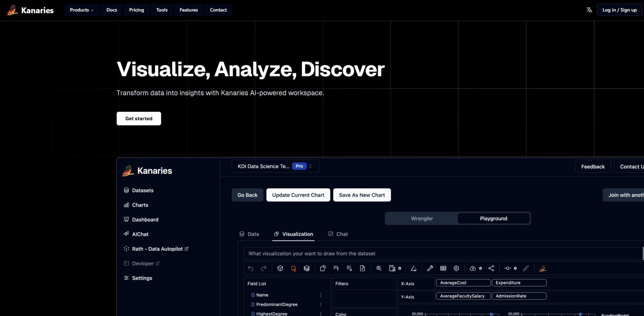
Task: Click the undo arrow in chart toolbar
Action: tap(251, 268)
